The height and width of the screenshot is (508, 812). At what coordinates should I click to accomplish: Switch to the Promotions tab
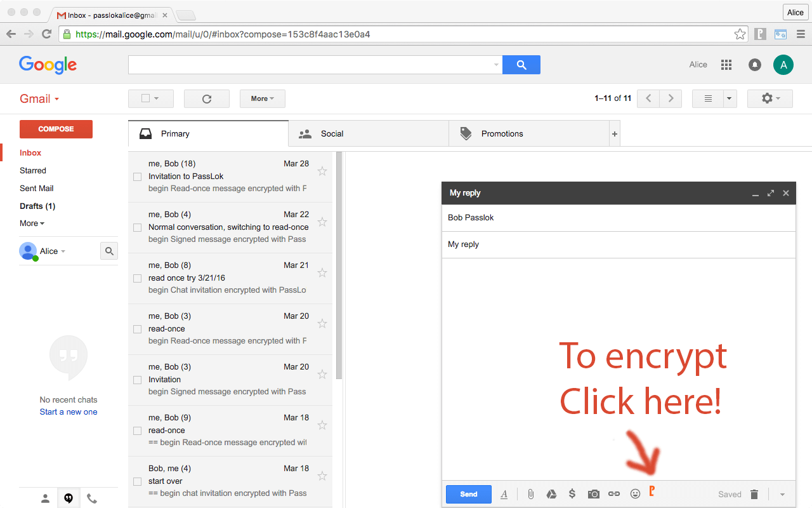pos(529,134)
